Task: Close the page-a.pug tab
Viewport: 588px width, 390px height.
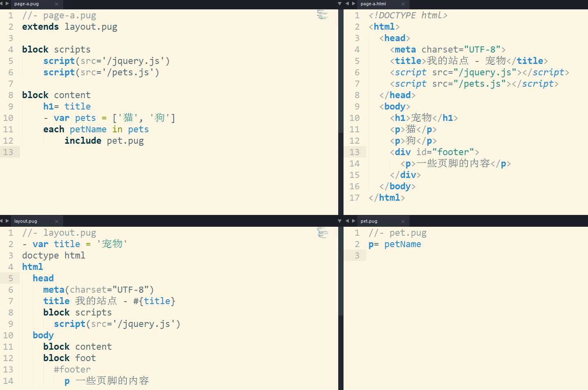Action: pos(56,4)
